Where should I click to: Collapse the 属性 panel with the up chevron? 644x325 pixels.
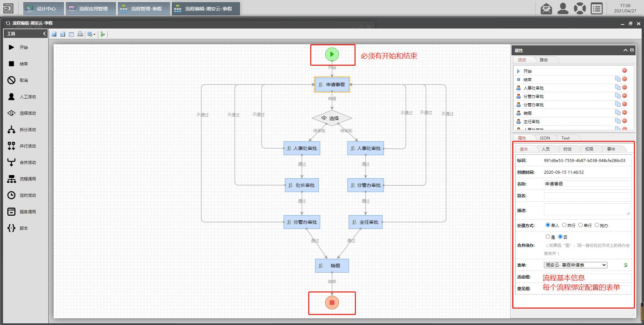(625, 50)
